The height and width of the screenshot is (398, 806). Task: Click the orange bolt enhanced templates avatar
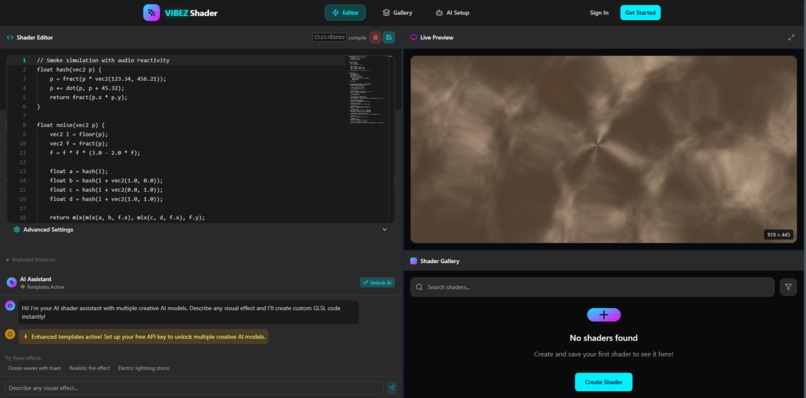10,334
